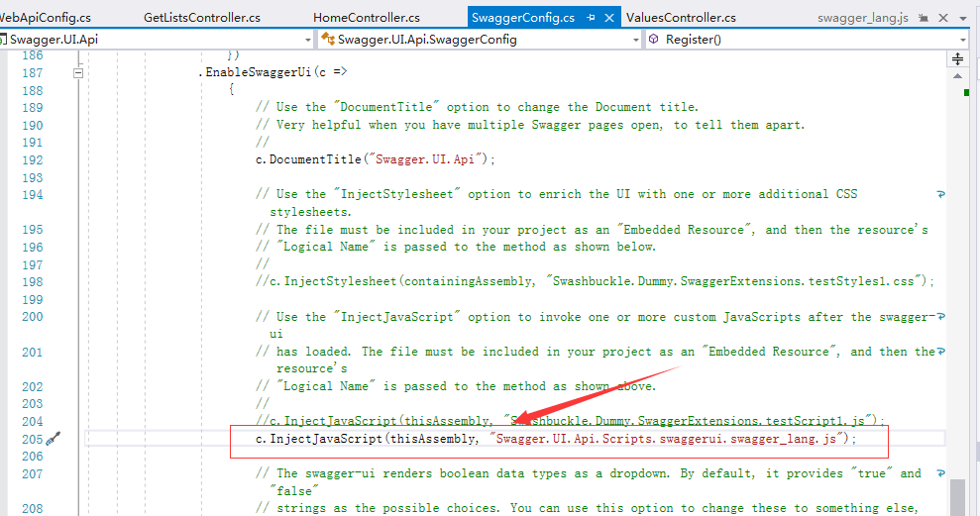Click line number 198
The height and width of the screenshot is (516, 980).
(33, 282)
